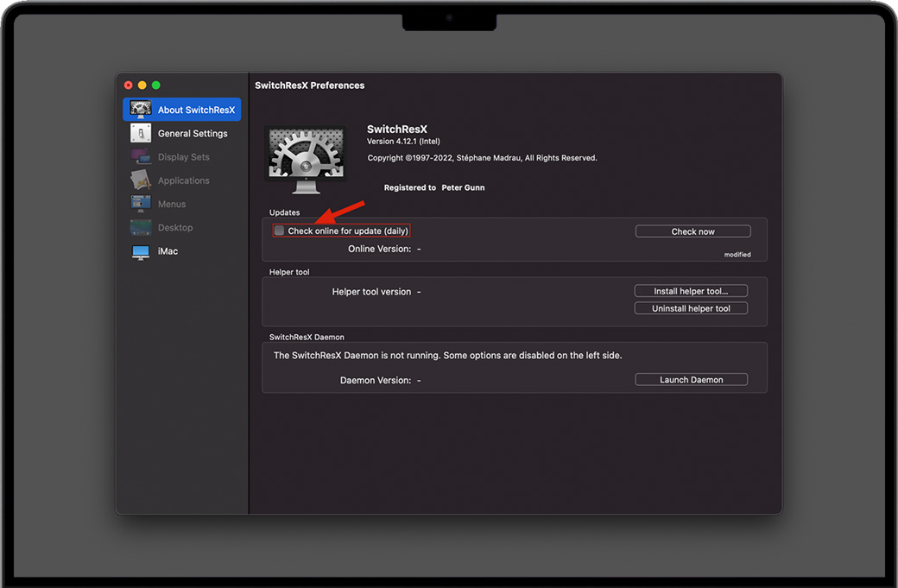
Task: Click the Helper tool section heading
Action: [289, 272]
